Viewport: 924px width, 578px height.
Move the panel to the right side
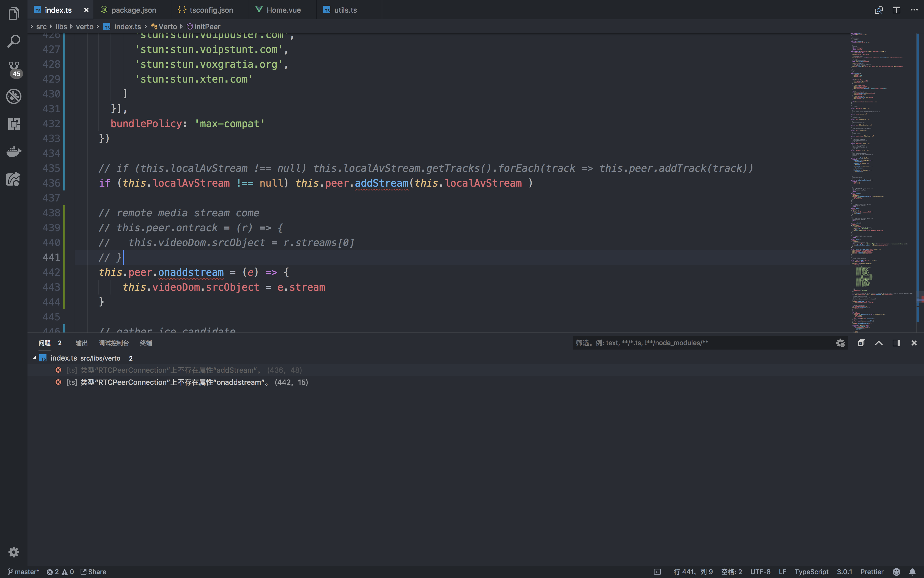pyautogui.click(x=896, y=343)
